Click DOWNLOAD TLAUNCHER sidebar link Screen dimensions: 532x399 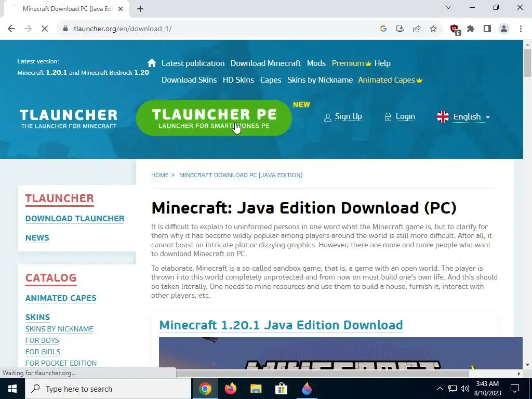click(75, 219)
